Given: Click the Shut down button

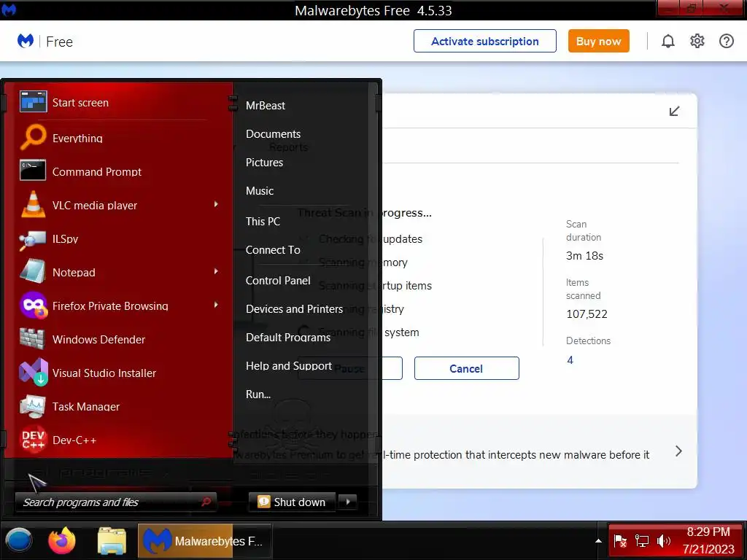Looking at the screenshot, I should (292, 502).
